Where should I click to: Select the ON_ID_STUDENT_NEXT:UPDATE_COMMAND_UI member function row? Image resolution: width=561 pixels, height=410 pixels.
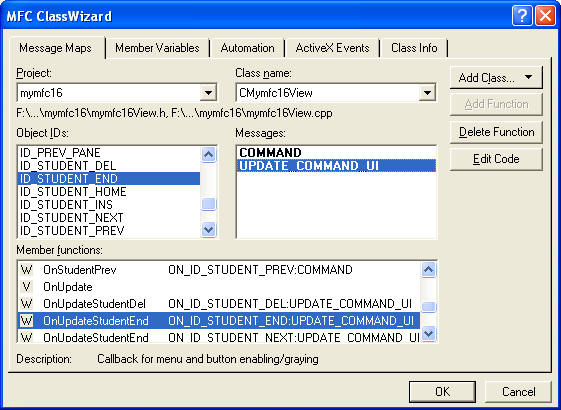[x=219, y=337]
